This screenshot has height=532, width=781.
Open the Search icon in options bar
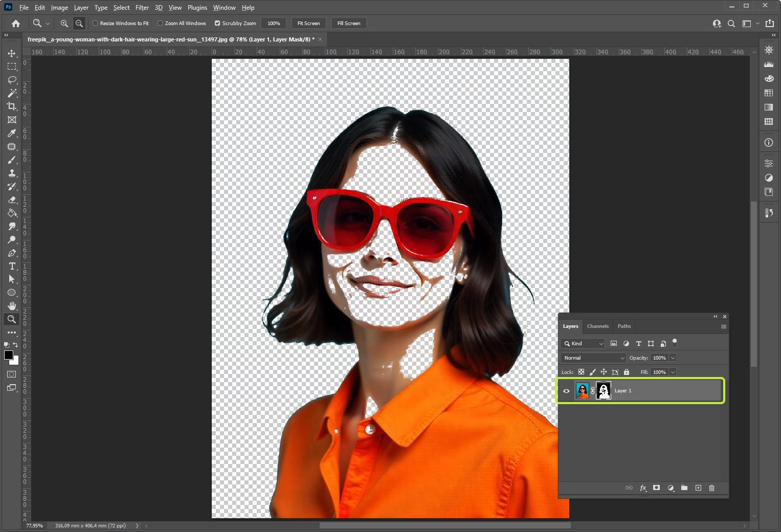click(731, 24)
